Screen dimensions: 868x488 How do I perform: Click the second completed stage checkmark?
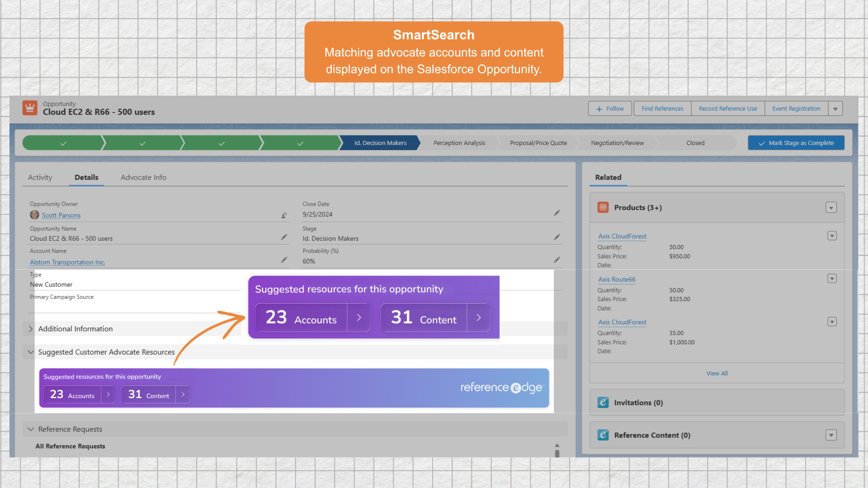[142, 143]
